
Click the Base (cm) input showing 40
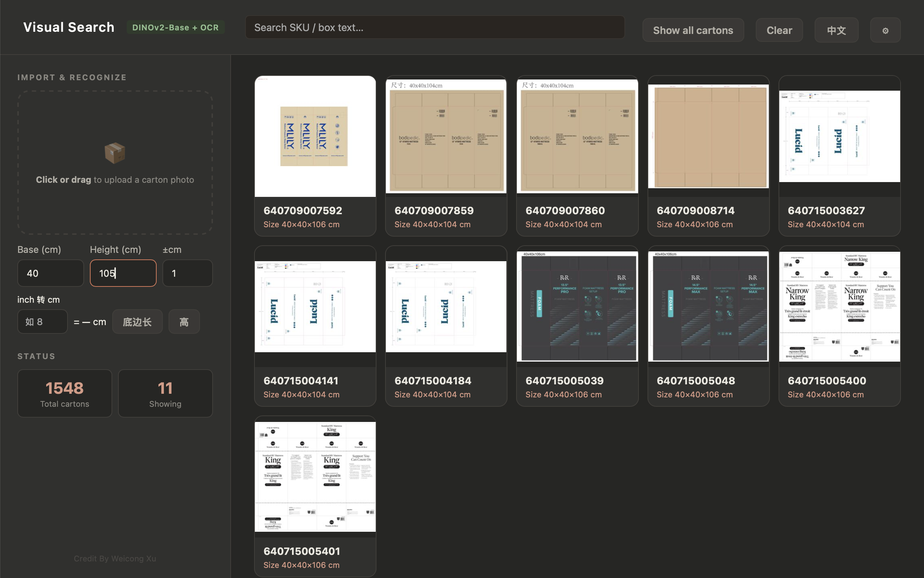51,273
